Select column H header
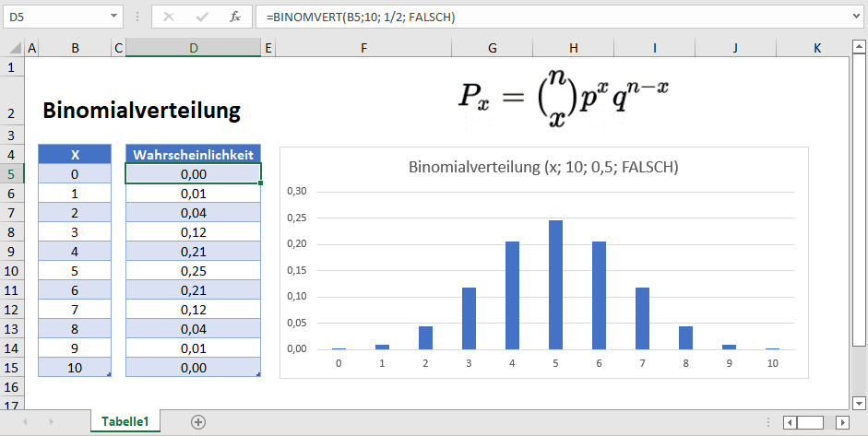The width and height of the screenshot is (868, 436). coord(574,48)
